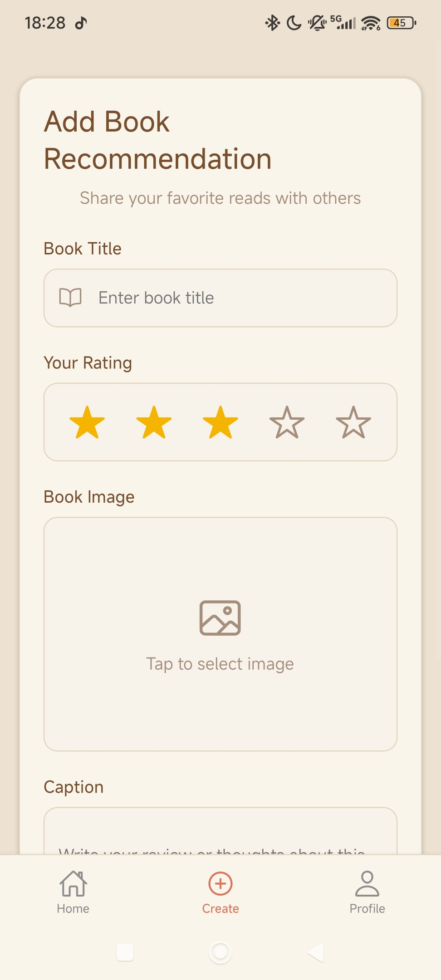
Task: Set rating to one star
Action: tap(87, 422)
